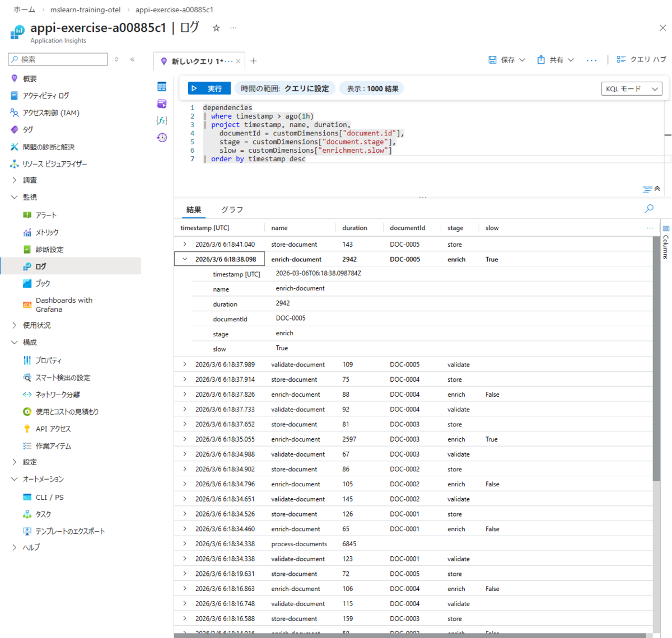The image size is (672, 638).
Task: Switch to the 結果 tab
Action: [x=194, y=210]
